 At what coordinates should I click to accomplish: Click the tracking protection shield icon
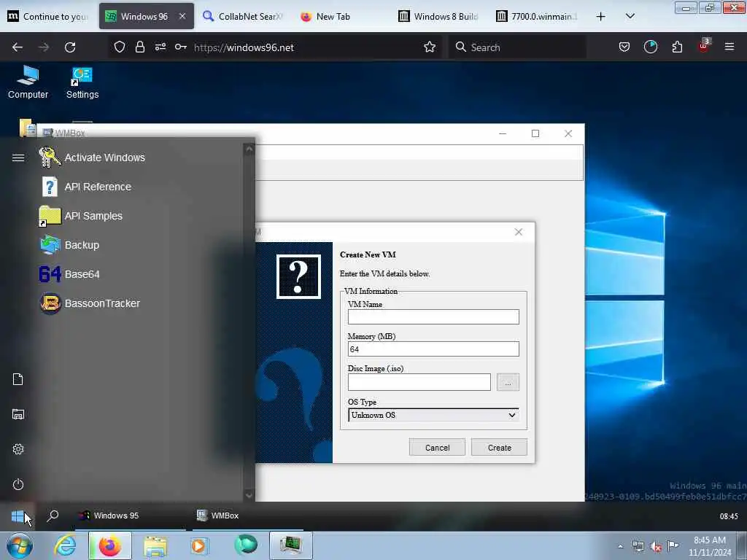120,47
